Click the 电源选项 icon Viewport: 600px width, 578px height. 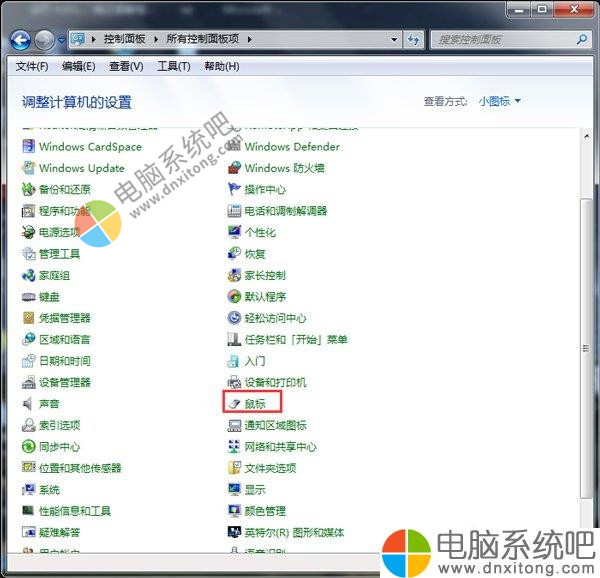point(28,232)
